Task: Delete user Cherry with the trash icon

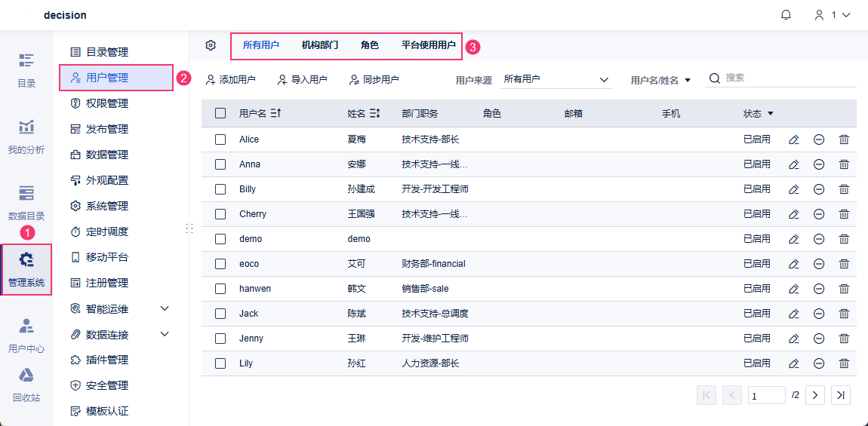Action: [x=844, y=214]
